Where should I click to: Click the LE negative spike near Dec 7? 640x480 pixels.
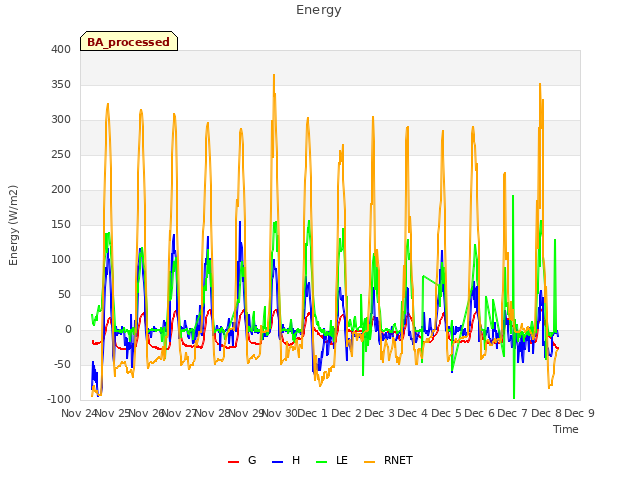514,398
